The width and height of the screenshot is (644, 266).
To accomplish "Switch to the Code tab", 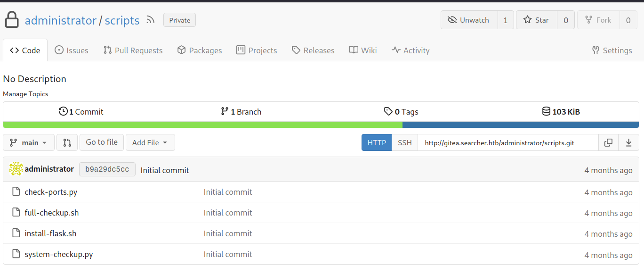I will coord(25,50).
